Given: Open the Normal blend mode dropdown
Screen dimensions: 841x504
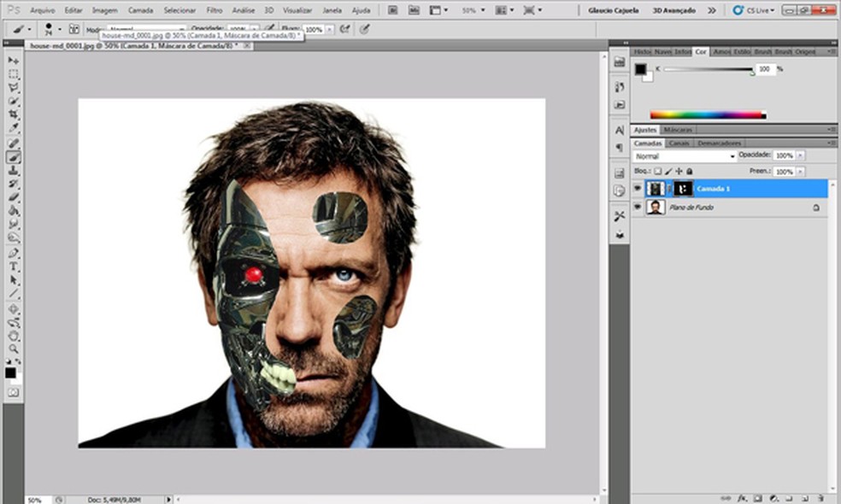Looking at the screenshot, I should point(732,155).
